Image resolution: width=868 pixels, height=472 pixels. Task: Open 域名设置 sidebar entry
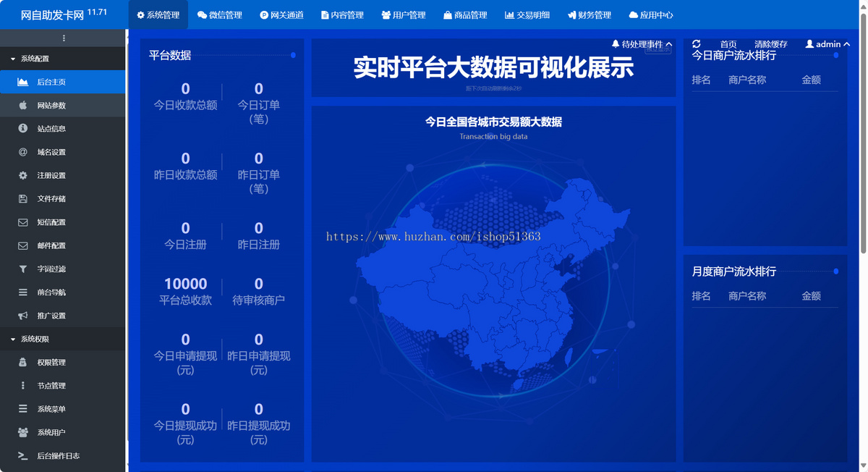pyautogui.click(x=63, y=152)
